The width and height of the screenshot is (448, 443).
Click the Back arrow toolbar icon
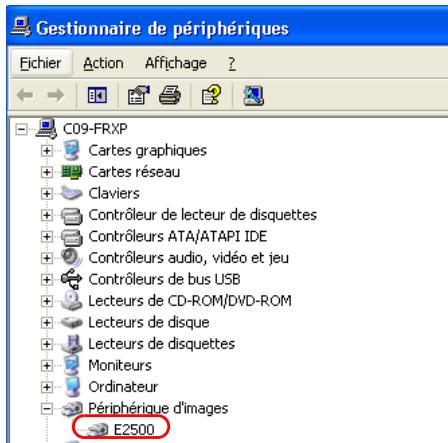(x=25, y=96)
